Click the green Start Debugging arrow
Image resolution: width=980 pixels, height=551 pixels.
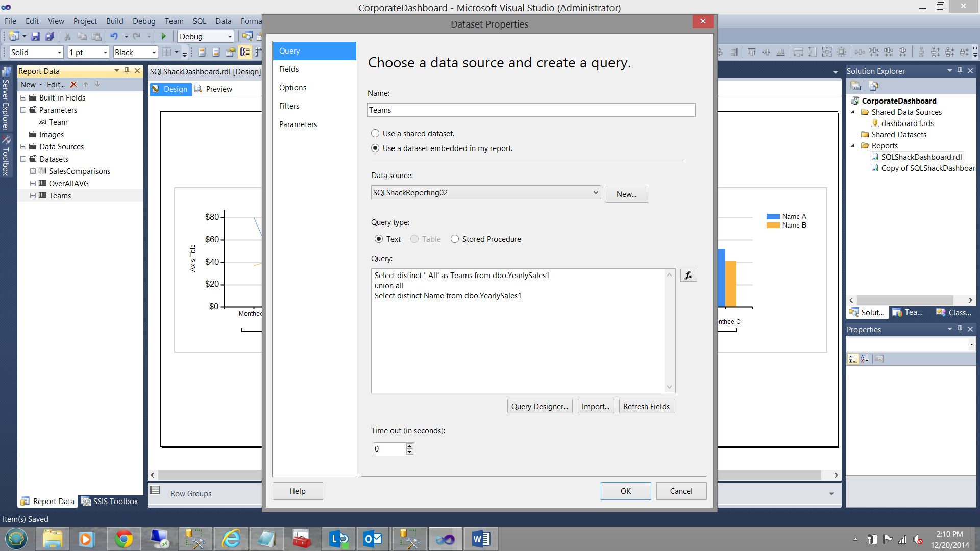pos(164,36)
